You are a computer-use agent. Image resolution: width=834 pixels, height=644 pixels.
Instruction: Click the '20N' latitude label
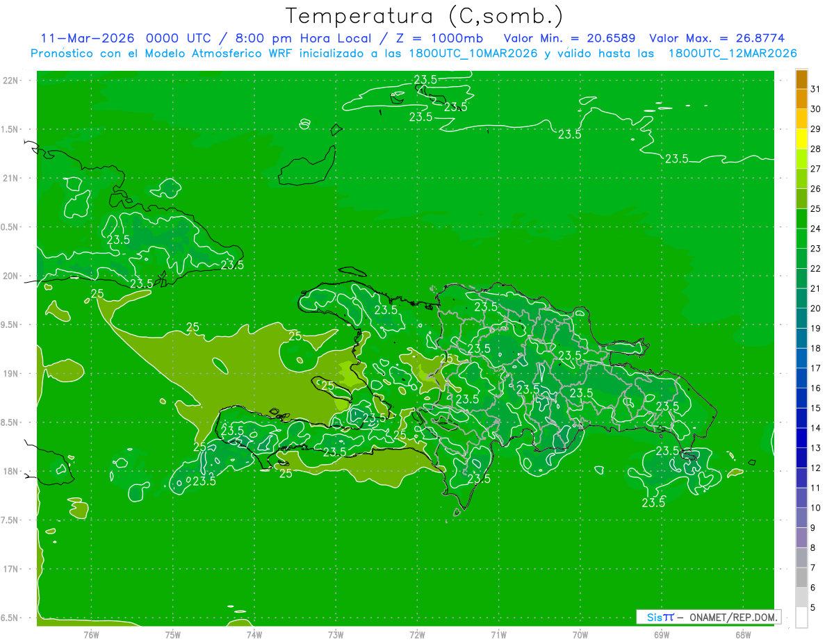10,276
